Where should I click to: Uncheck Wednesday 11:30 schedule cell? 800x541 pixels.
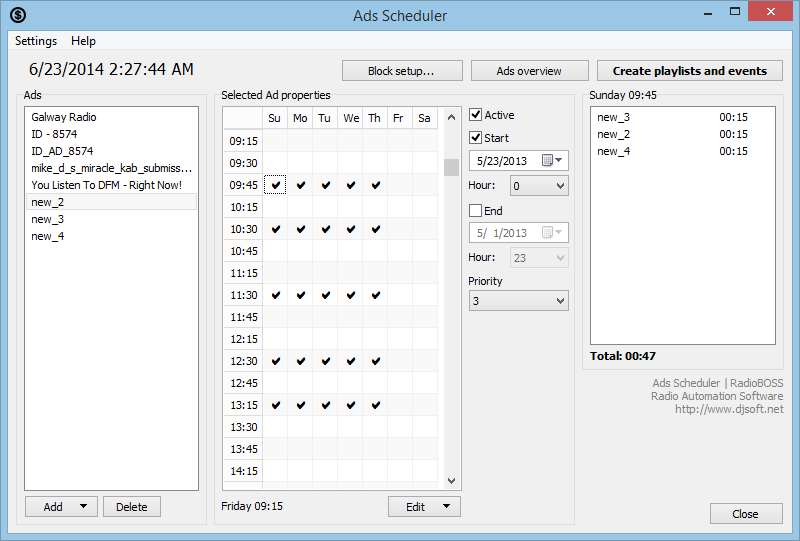pos(351,295)
